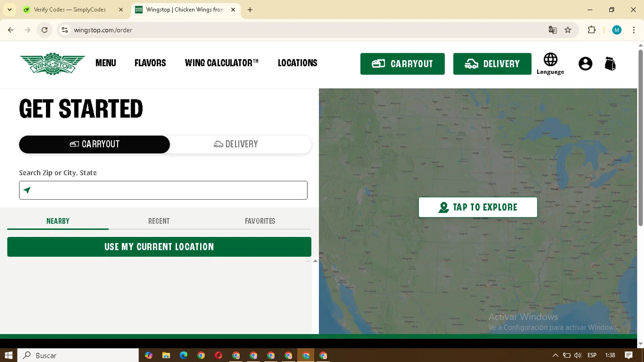Go forward in browser history
The height and width of the screenshot is (362, 644).
(x=27, y=30)
